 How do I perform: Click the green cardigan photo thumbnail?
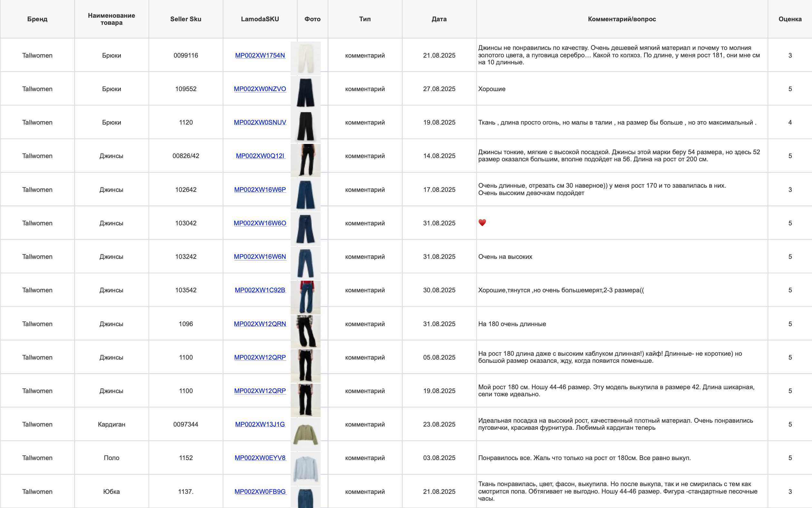coord(305,434)
